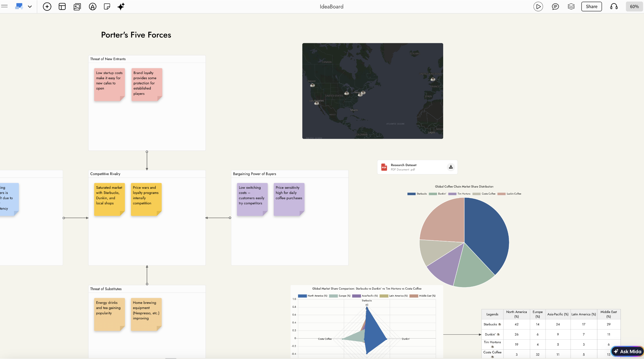Open the shapes and text icon

(x=93, y=7)
